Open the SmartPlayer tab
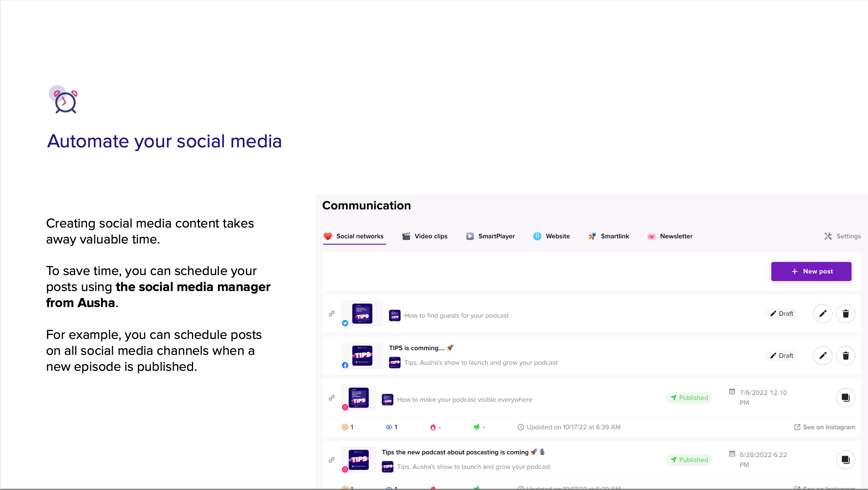 (490, 236)
